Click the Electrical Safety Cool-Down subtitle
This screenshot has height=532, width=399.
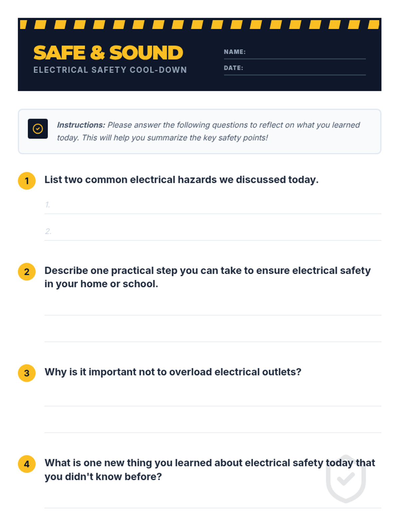coord(110,70)
